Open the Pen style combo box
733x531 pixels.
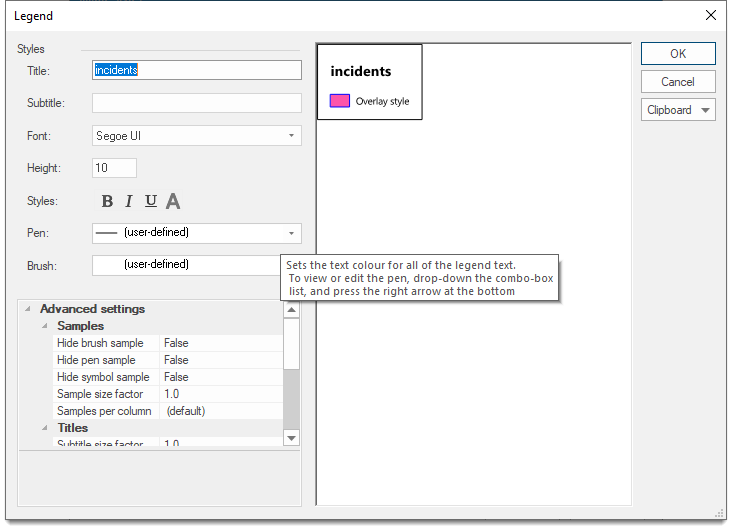point(291,233)
